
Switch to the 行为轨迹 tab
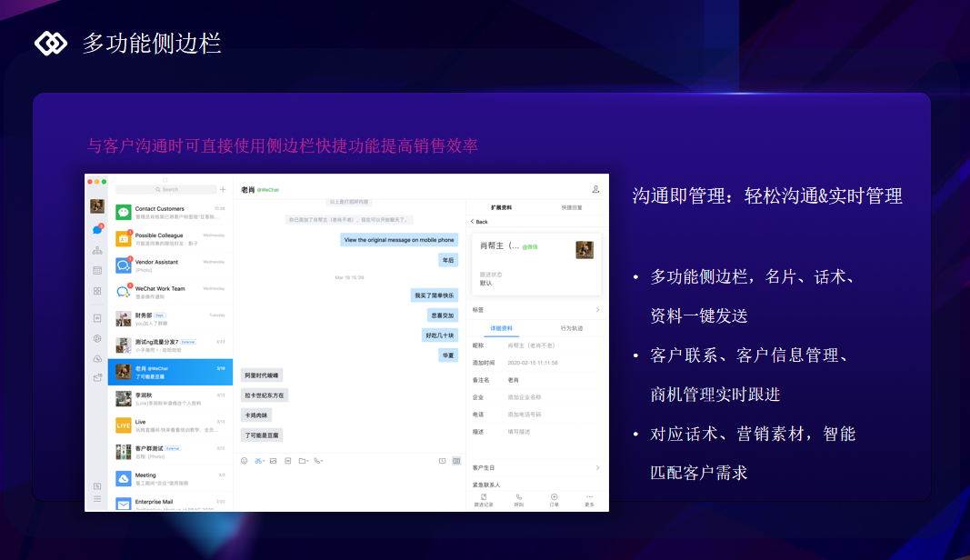[x=572, y=327]
